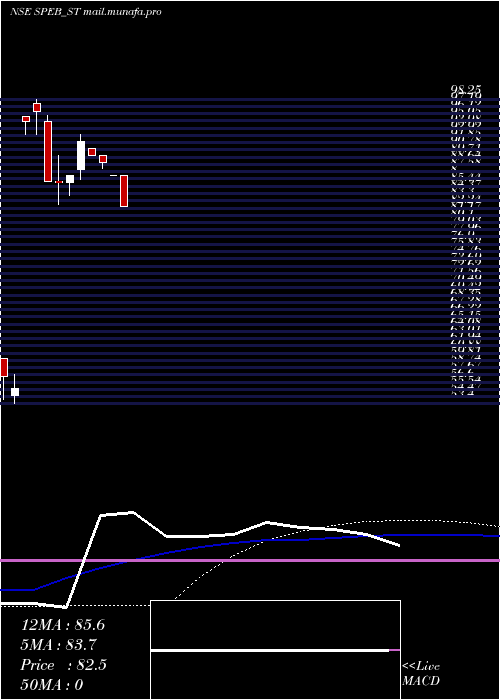Click the '<<Live MACD' label
This screenshot has height=700, width=500.
[421, 674]
